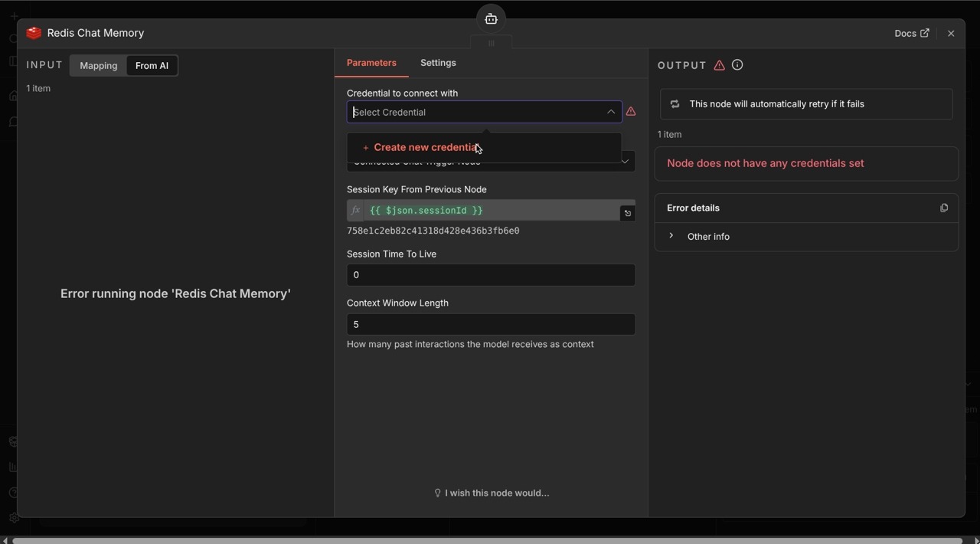Click 'I wish this node would...' link
Viewport: 980px width, 544px height.
click(492, 493)
